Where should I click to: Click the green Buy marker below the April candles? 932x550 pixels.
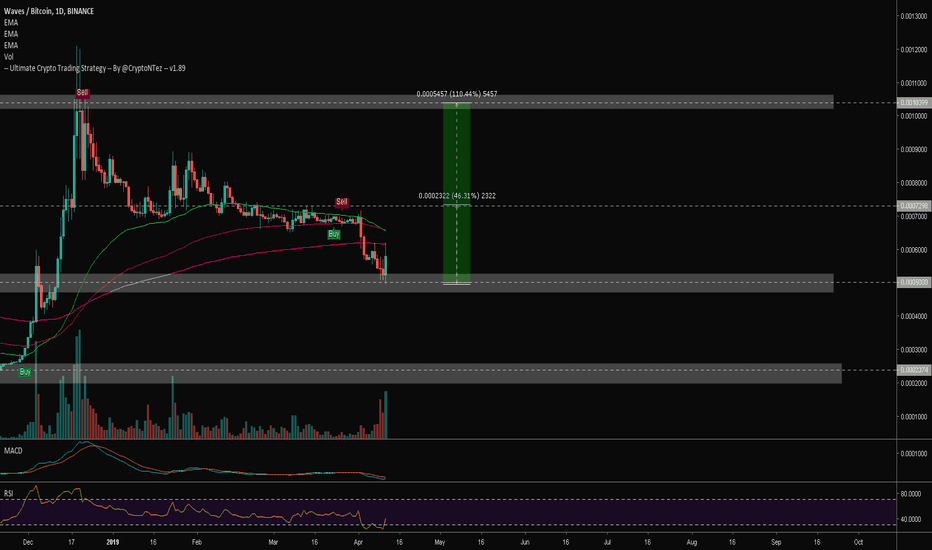coord(334,234)
